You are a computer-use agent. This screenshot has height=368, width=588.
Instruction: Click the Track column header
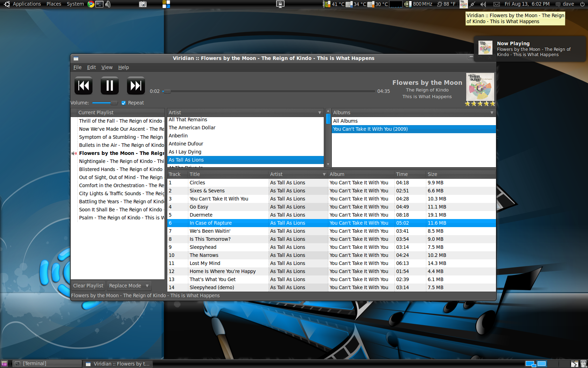click(x=177, y=174)
